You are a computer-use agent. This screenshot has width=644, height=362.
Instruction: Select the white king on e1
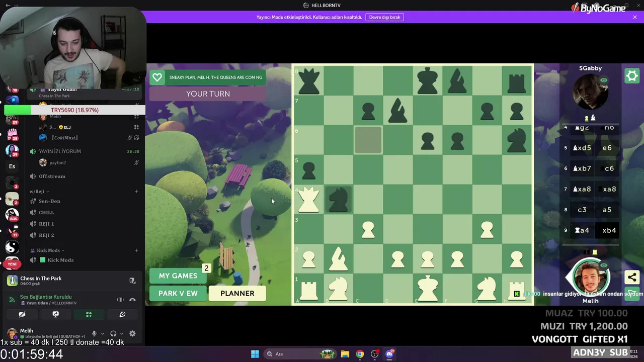428,288
